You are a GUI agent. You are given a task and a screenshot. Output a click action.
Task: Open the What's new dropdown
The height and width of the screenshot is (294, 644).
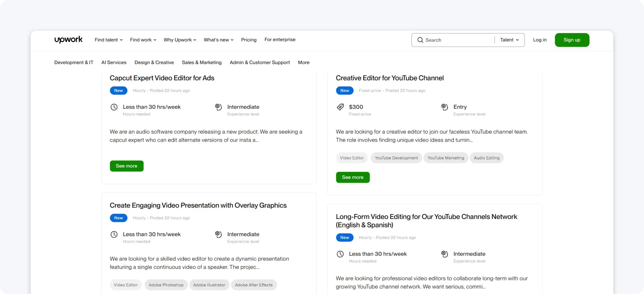(219, 40)
